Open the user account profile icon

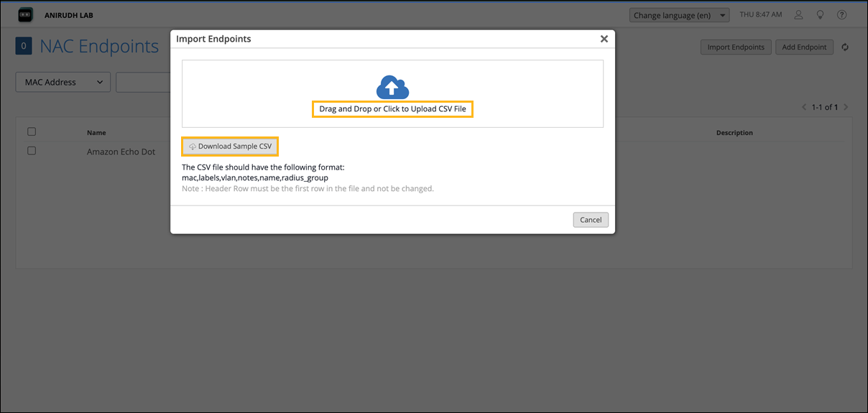[798, 15]
